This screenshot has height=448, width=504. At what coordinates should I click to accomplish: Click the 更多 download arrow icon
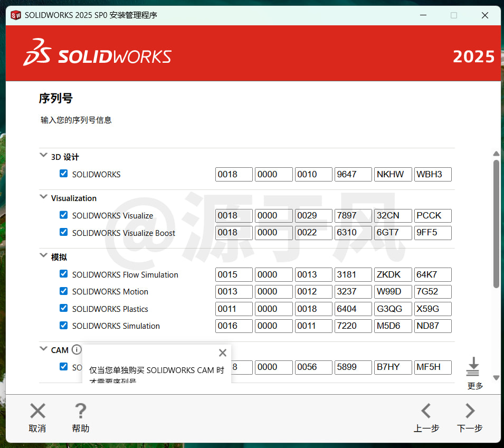(x=472, y=366)
